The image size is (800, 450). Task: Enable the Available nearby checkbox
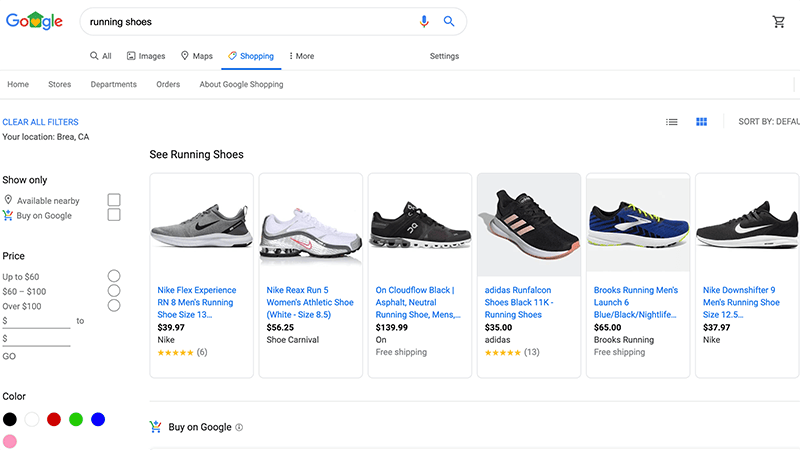coord(114,200)
